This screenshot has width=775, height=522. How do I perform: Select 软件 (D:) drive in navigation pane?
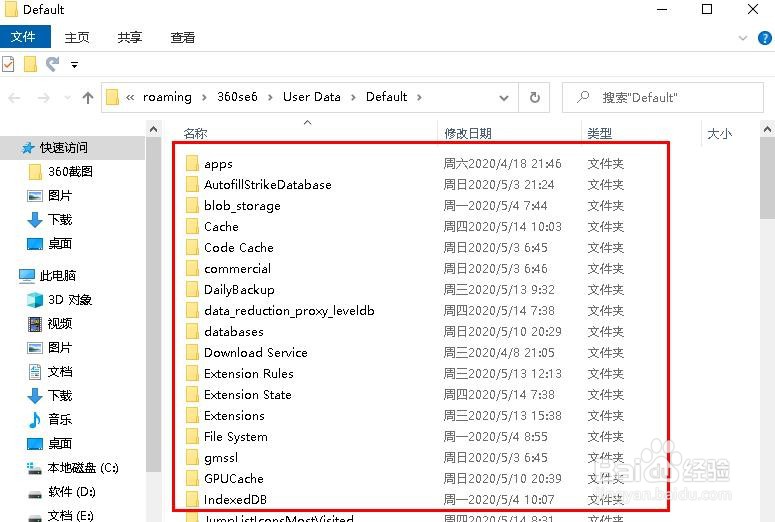point(72,492)
